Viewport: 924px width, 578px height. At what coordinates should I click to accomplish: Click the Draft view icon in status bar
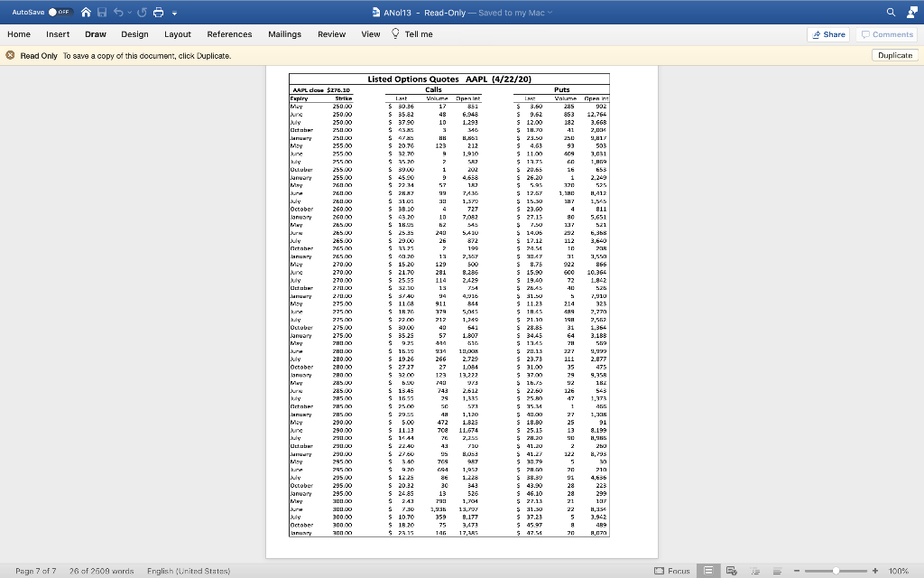pos(778,571)
